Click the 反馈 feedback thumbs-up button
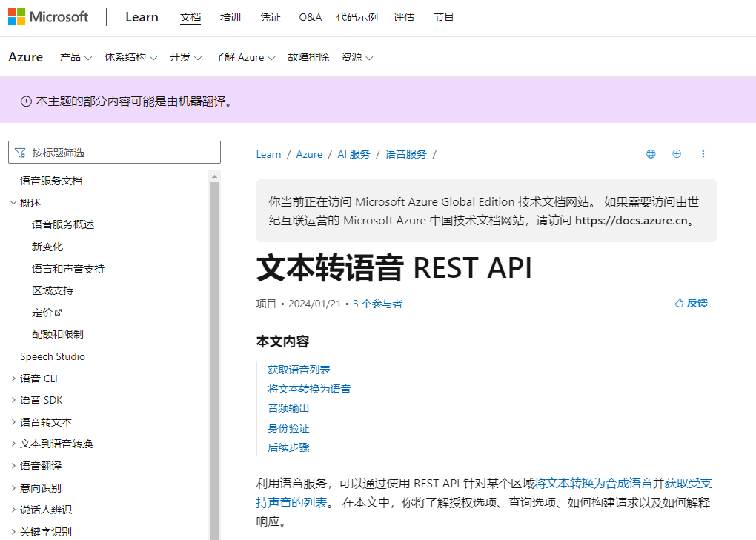 pos(691,303)
